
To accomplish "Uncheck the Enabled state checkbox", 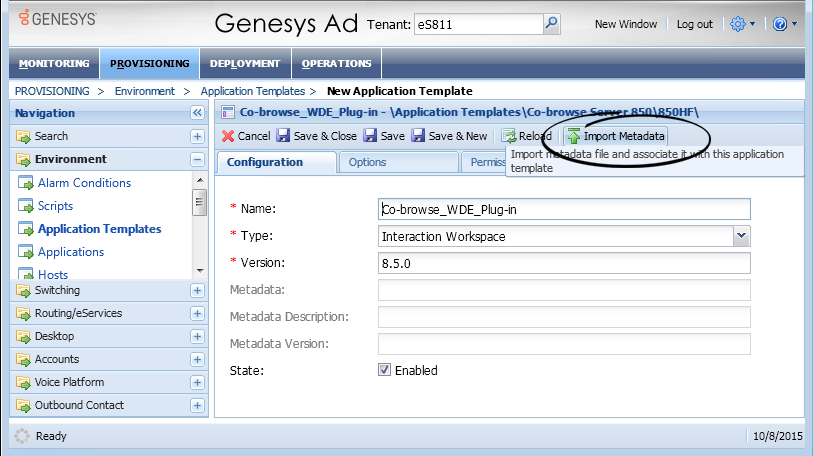I will coord(384,370).
